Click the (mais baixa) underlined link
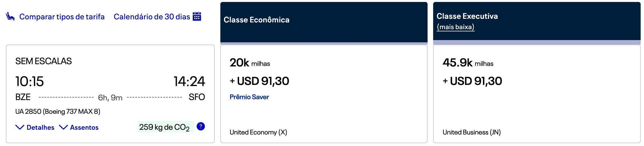 pos(456,27)
